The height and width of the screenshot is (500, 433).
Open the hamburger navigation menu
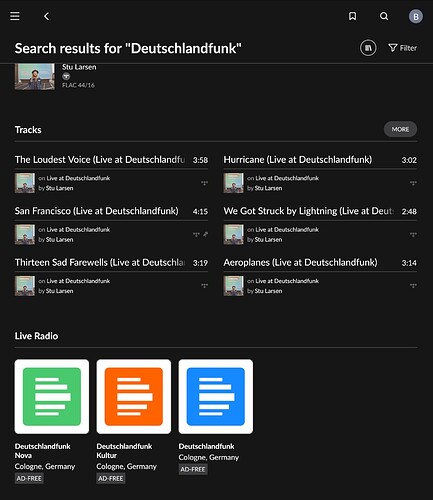15,16
